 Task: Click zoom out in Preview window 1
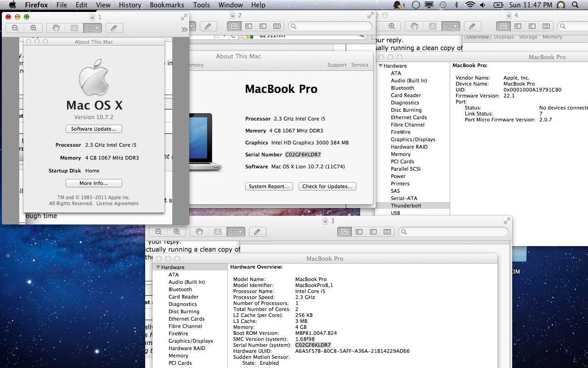[15, 28]
